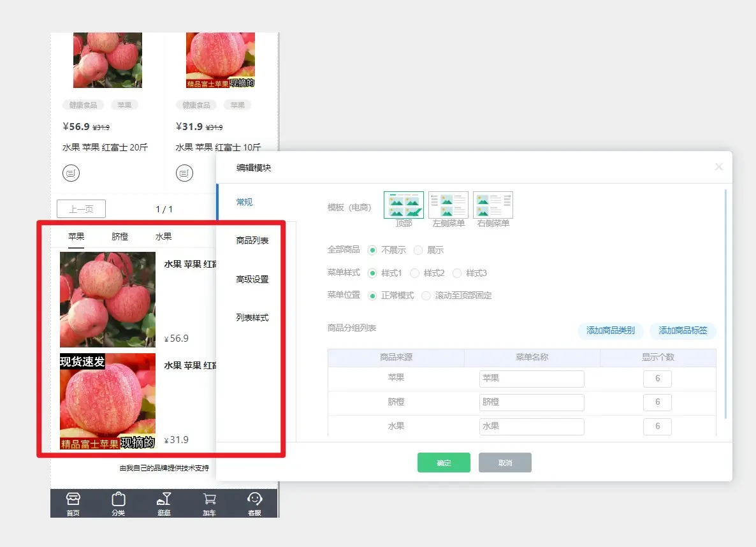Choose the 左侧菜单 template layout icon

point(448,205)
